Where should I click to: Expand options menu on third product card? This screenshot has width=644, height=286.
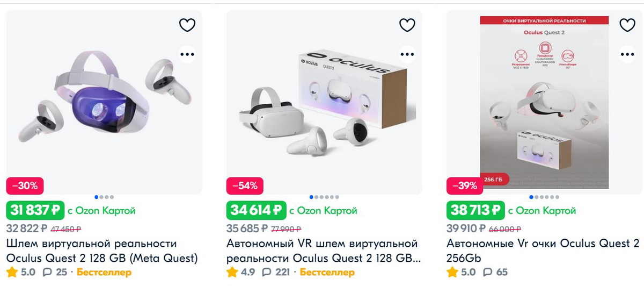[627, 54]
